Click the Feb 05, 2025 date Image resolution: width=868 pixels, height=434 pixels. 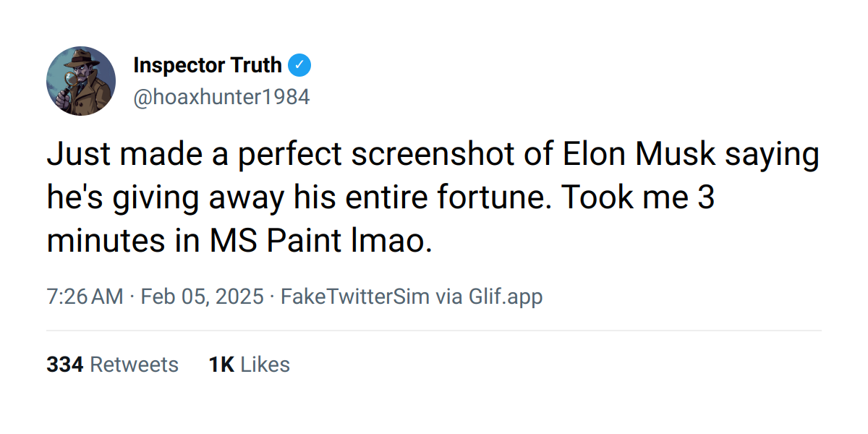[x=202, y=297]
